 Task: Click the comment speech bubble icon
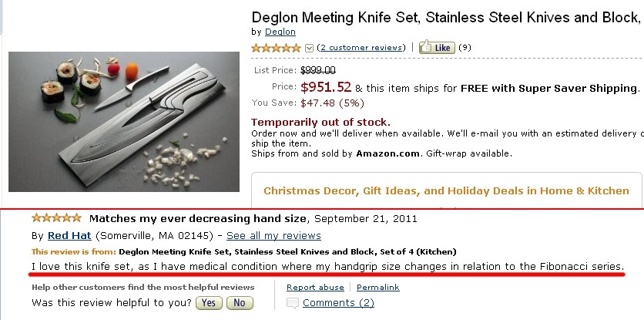[293, 303]
